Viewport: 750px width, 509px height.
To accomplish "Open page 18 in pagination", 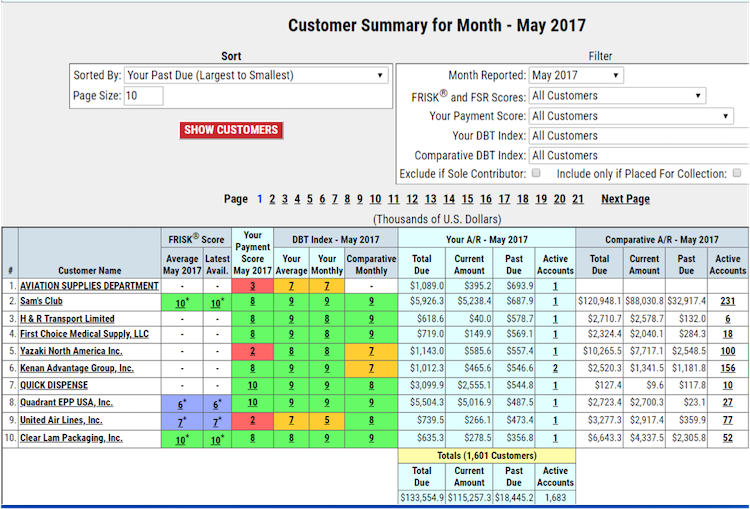I will (523, 199).
